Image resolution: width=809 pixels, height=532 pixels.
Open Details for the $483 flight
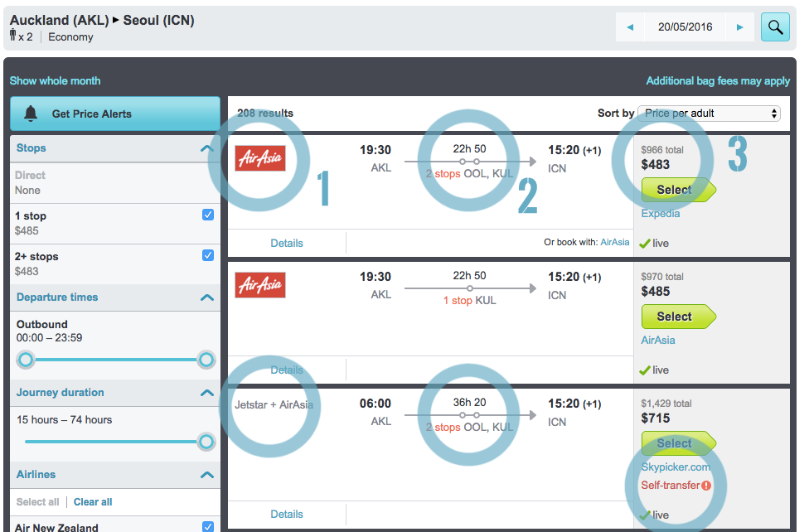287,243
